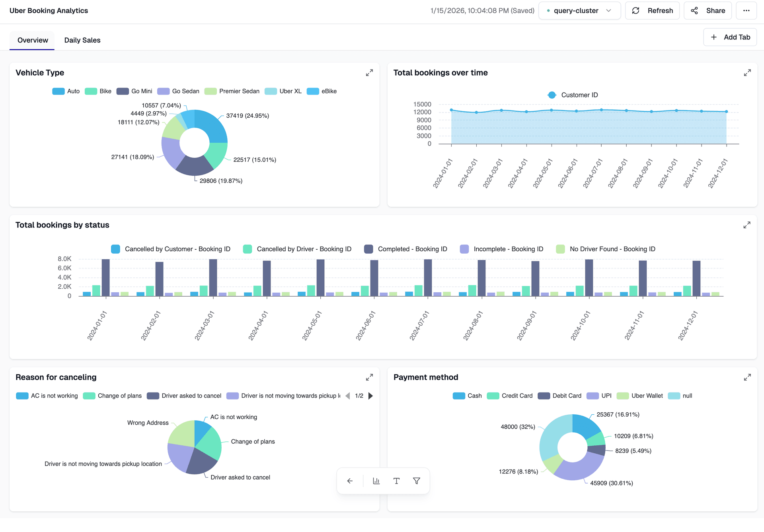Click the add text icon in floating toolbar
The width and height of the screenshot is (764, 532).
click(396, 481)
